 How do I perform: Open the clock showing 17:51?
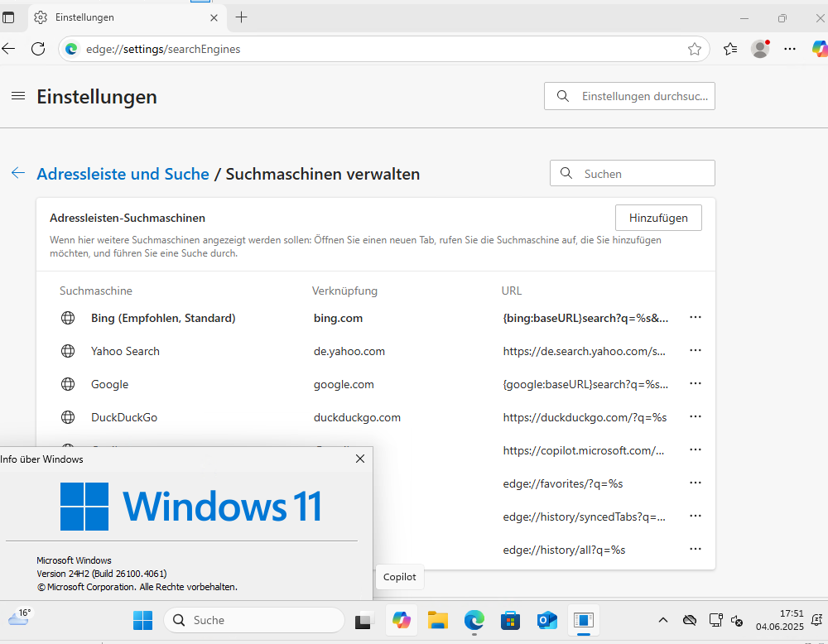pos(779,620)
